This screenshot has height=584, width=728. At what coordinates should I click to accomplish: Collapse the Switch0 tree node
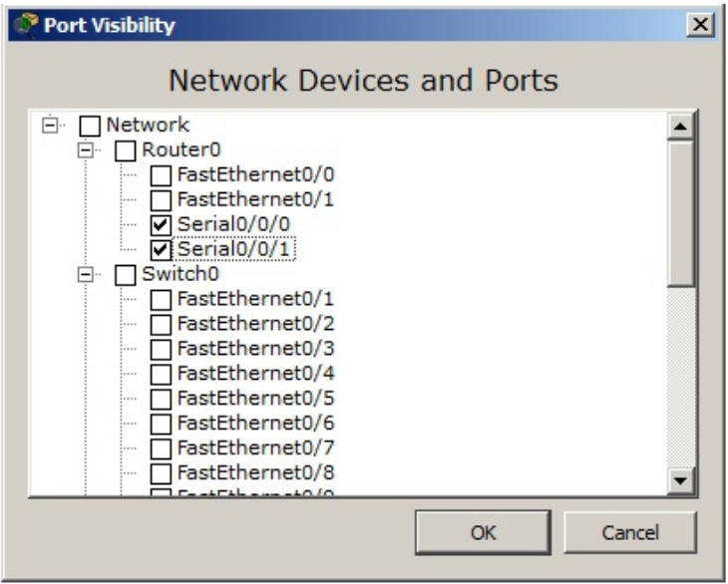pos(87,274)
